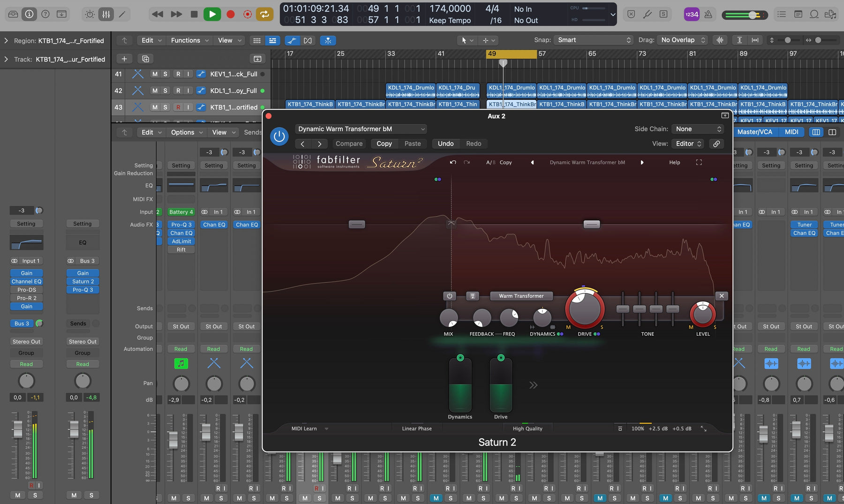Remove band with the X button
The image size is (844, 504).
(x=722, y=296)
